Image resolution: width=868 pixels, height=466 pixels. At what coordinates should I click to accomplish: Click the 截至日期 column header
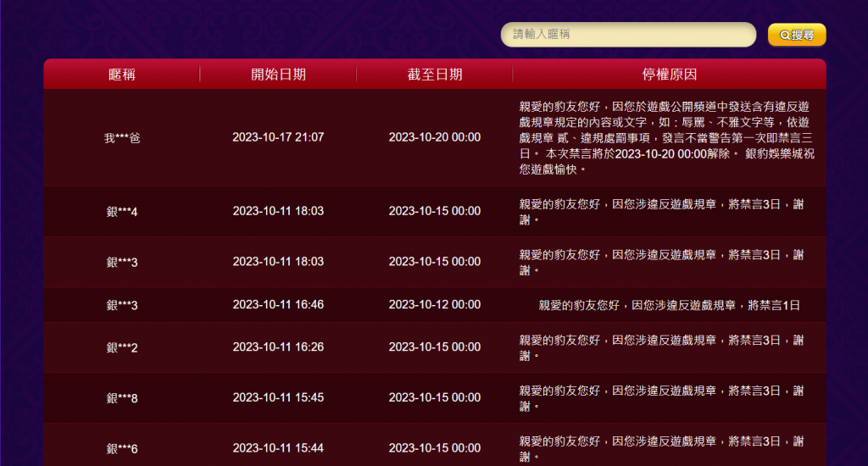(x=435, y=75)
